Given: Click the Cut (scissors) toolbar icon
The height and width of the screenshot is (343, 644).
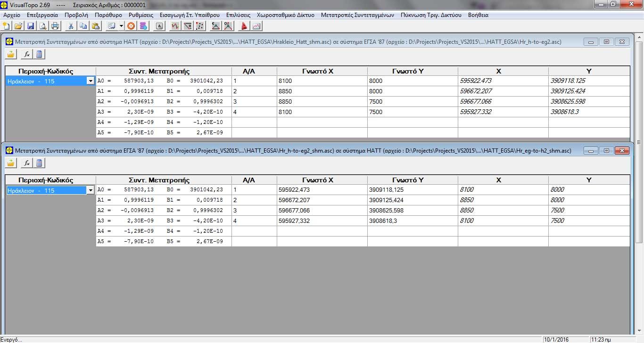Looking at the screenshot, I should pos(71,26).
